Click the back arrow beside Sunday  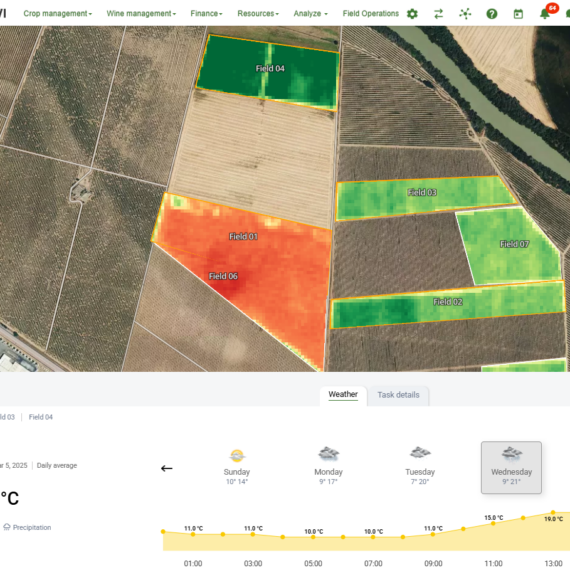[x=166, y=468]
